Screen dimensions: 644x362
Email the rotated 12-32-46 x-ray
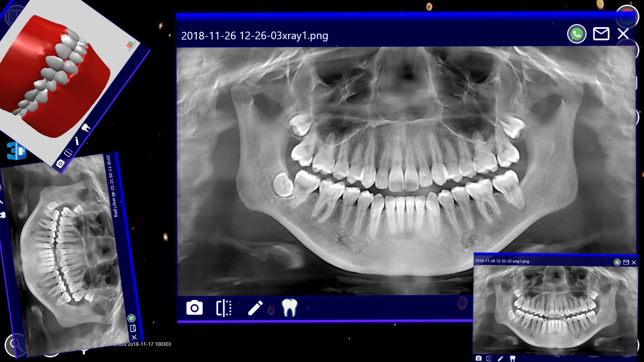[x=133, y=328]
